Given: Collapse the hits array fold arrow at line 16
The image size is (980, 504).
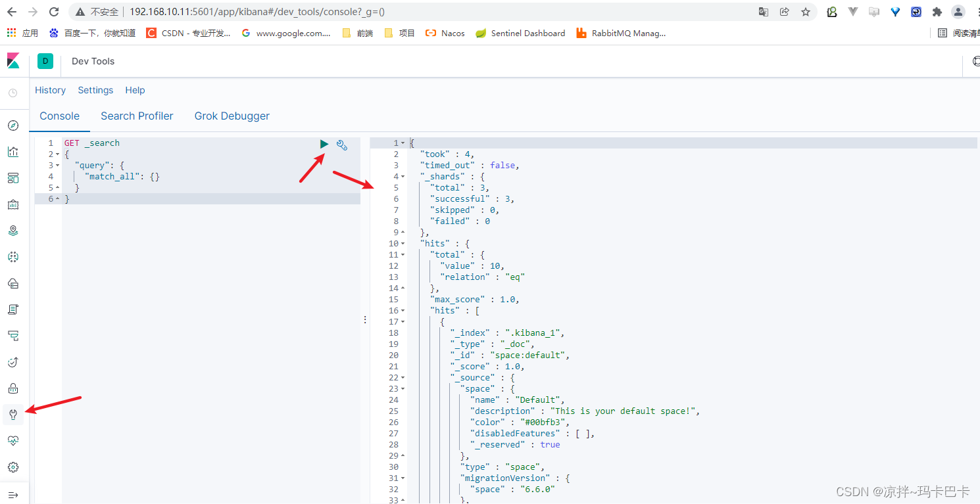Looking at the screenshot, I should click(403, 311).
